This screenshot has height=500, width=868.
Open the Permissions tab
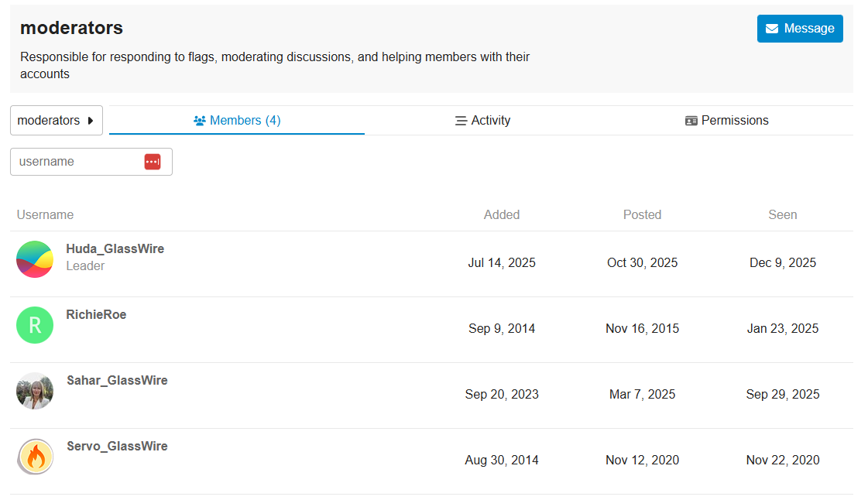coord(727,121)
